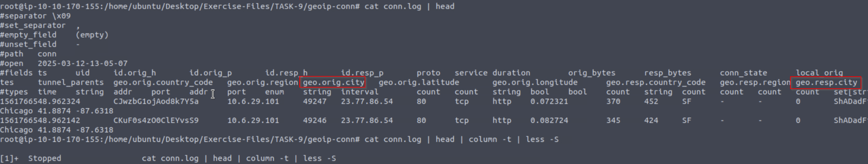The width and height of the screenshot is (868, 164).
Task: Select the geo.resp.country_code field name
Action: click(x=656, y=82)
